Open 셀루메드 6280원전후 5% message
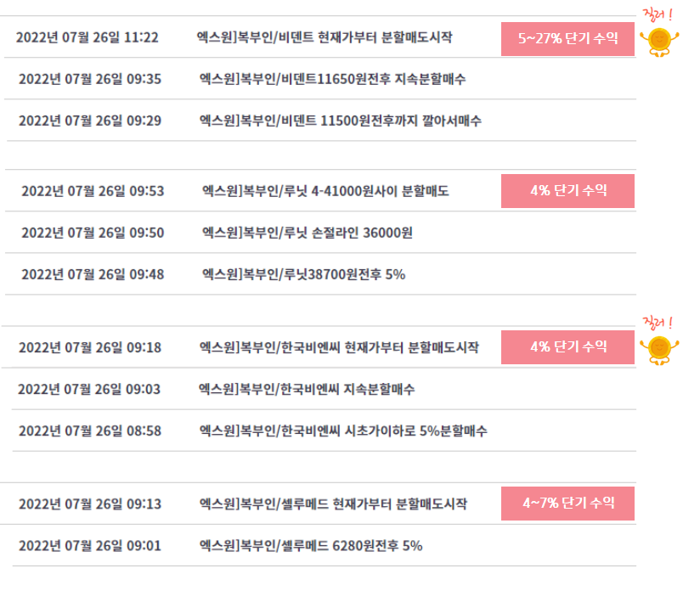The height and width of the screenshot is (591, 700). (311, 545)
